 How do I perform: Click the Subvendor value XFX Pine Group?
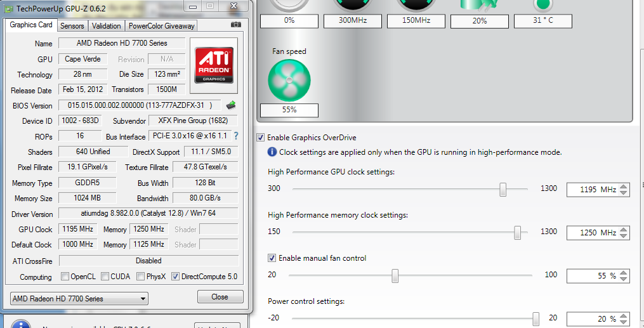click(x=193, y=121)
